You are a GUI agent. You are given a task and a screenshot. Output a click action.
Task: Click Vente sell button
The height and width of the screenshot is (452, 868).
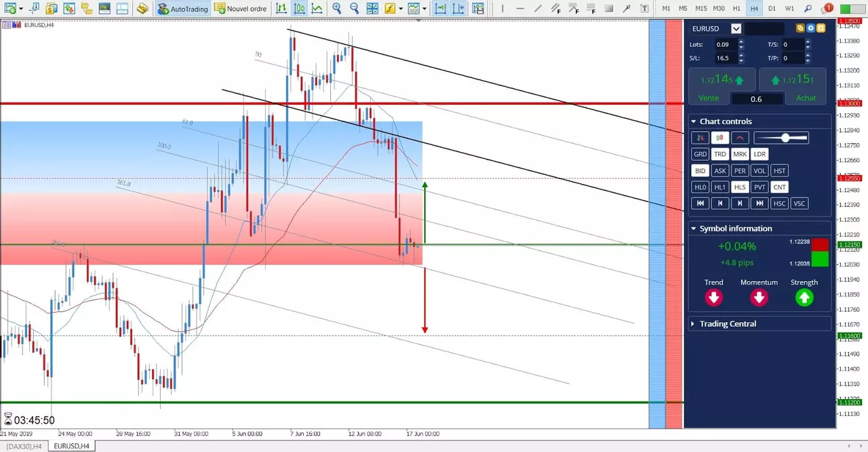[709, 98]
